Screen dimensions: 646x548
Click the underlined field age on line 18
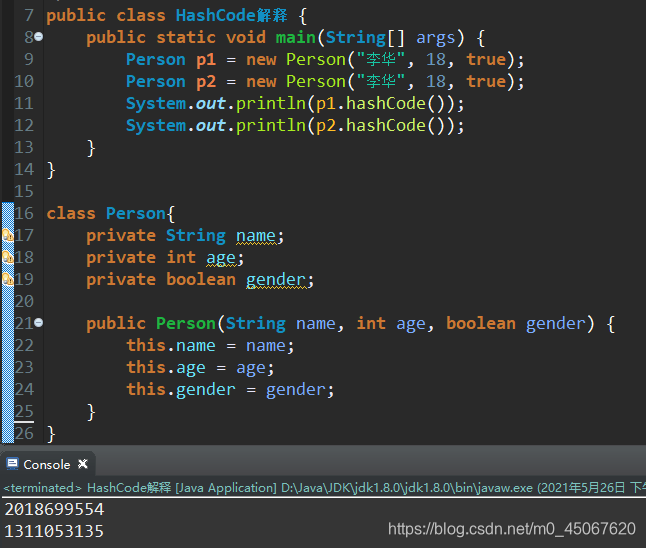point(221,258)
